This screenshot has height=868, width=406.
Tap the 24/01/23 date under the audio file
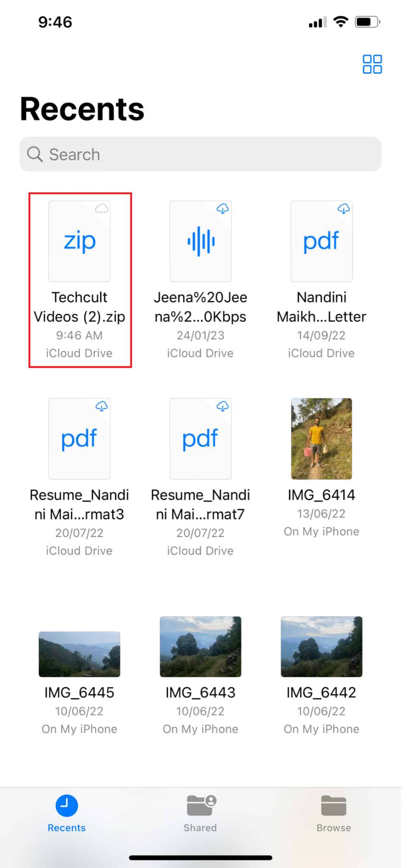[200, 335]
